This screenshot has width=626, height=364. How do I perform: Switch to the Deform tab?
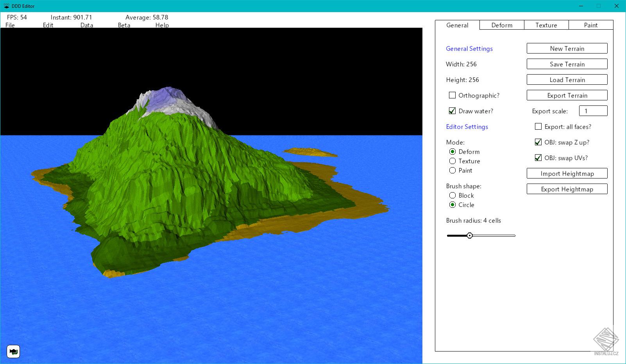[x=501, y=25]
